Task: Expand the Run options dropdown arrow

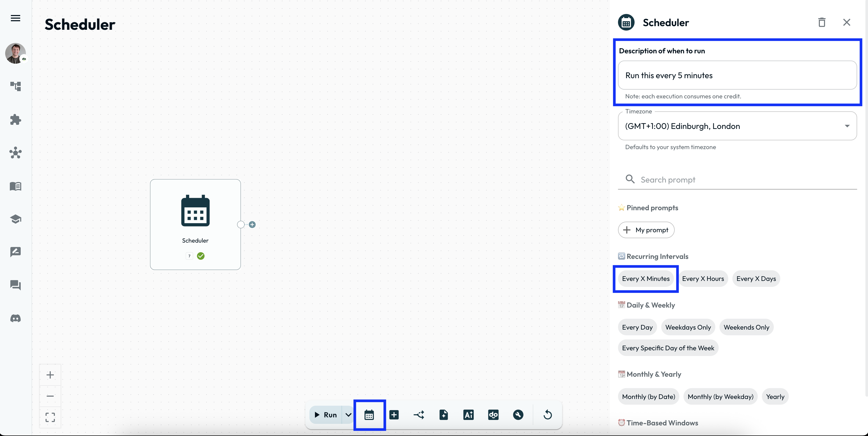Action: pos(348,415)
